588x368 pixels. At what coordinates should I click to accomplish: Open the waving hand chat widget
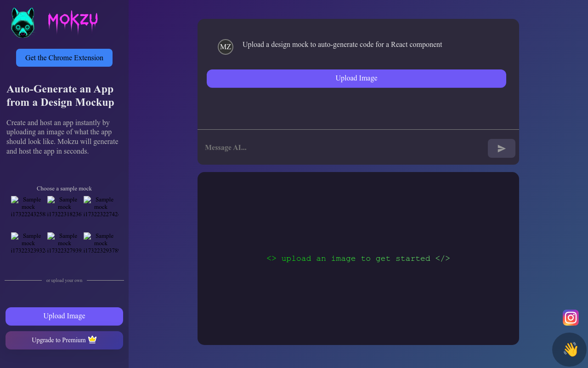(x=570, y=350)
